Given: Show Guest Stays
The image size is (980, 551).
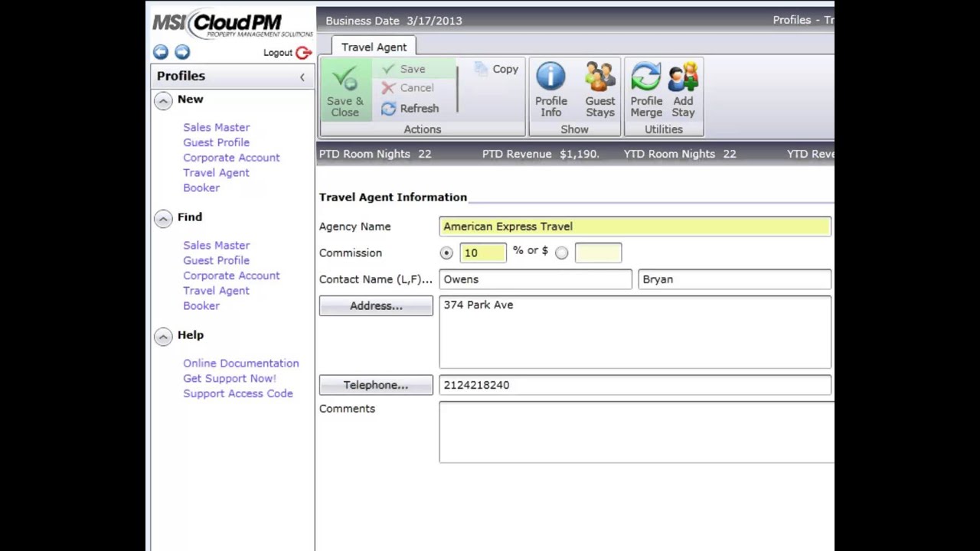Looking at the screenshot, I should pyautogui.click(x=600, y=90).
